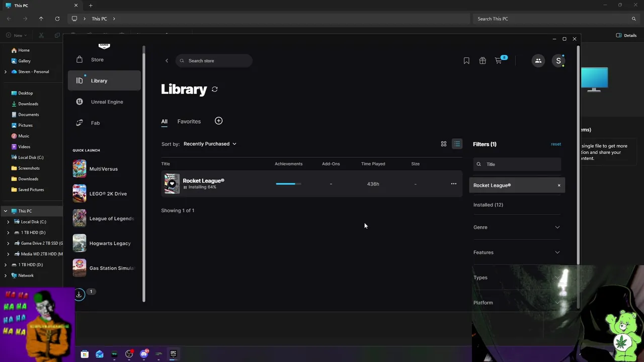The image size is (644, 362).
Task: Launch League of Legends from Quick Launch
Action: click(104, 218)
